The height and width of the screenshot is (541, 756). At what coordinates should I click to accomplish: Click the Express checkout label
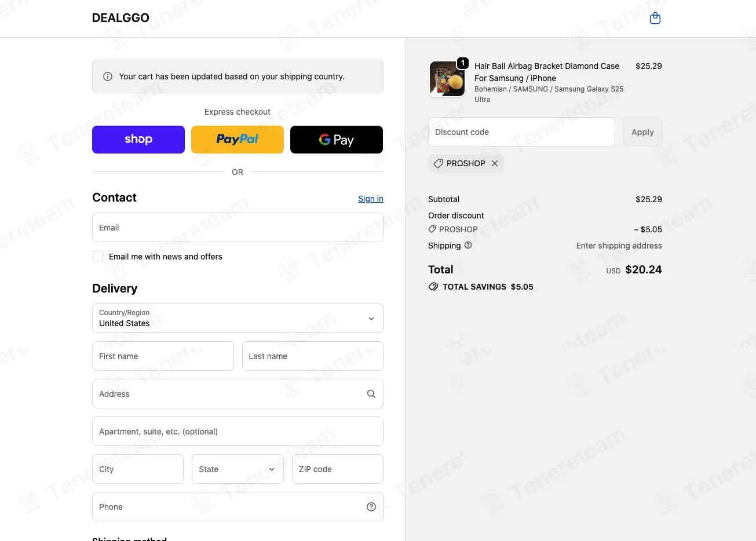238,112
